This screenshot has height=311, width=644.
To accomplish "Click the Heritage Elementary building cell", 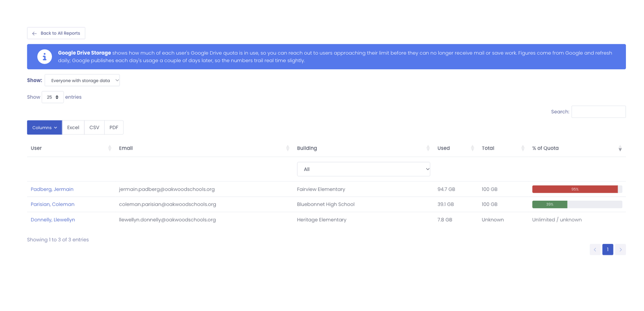I will pyautogui.click(x=322, y=220).
